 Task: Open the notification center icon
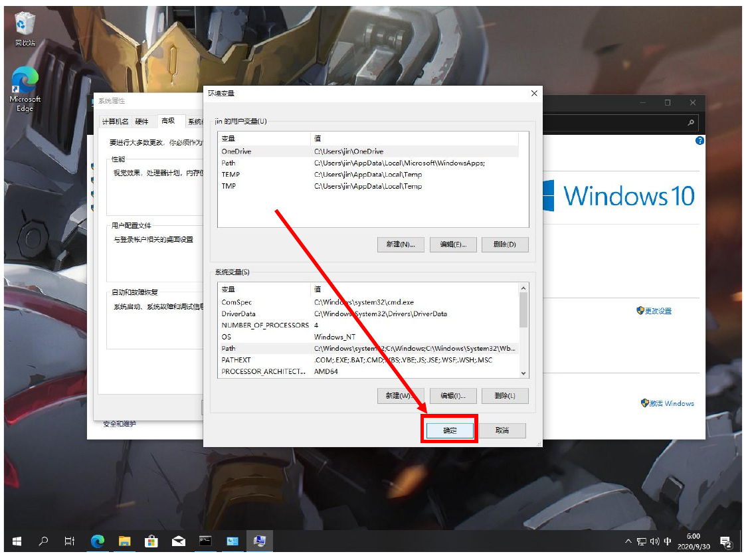click(725, 541)
